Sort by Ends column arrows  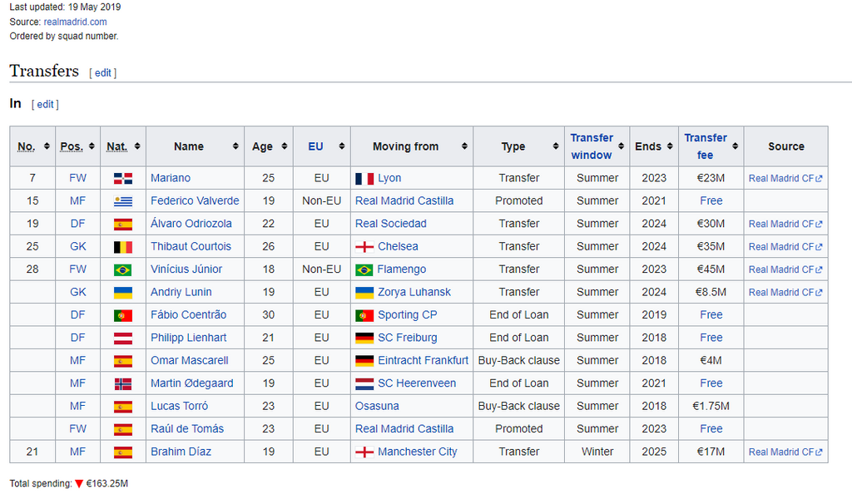click(x=670, y=146)
